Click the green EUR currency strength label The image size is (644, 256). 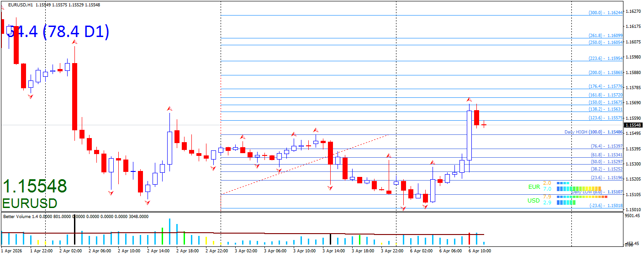click(534, 187)
